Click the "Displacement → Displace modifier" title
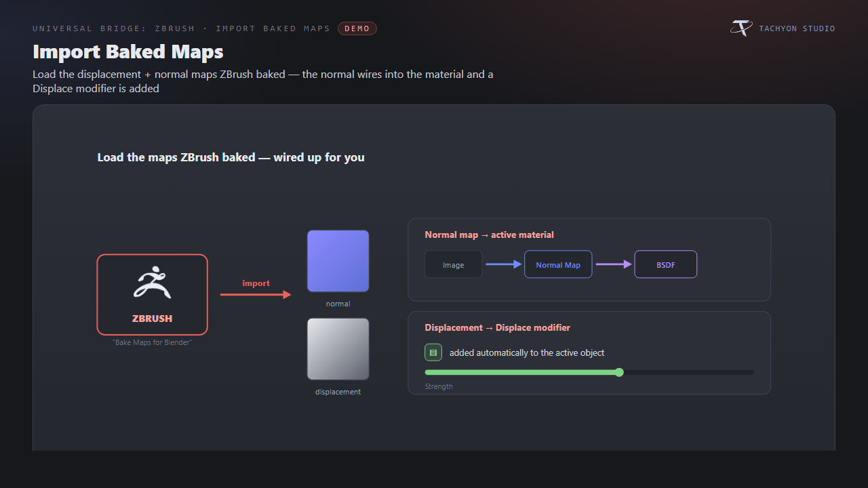Image resolution: width=868 pixels, height=488 pixels. [498, 327]
